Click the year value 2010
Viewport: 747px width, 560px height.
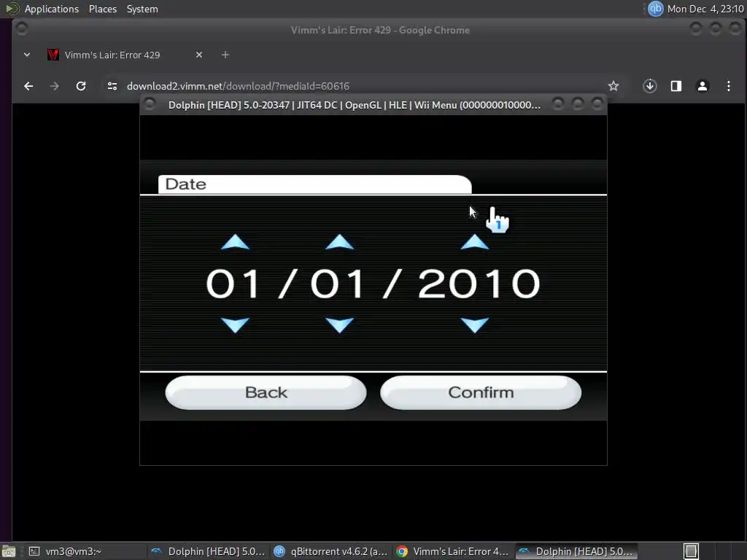coord(479,284)
